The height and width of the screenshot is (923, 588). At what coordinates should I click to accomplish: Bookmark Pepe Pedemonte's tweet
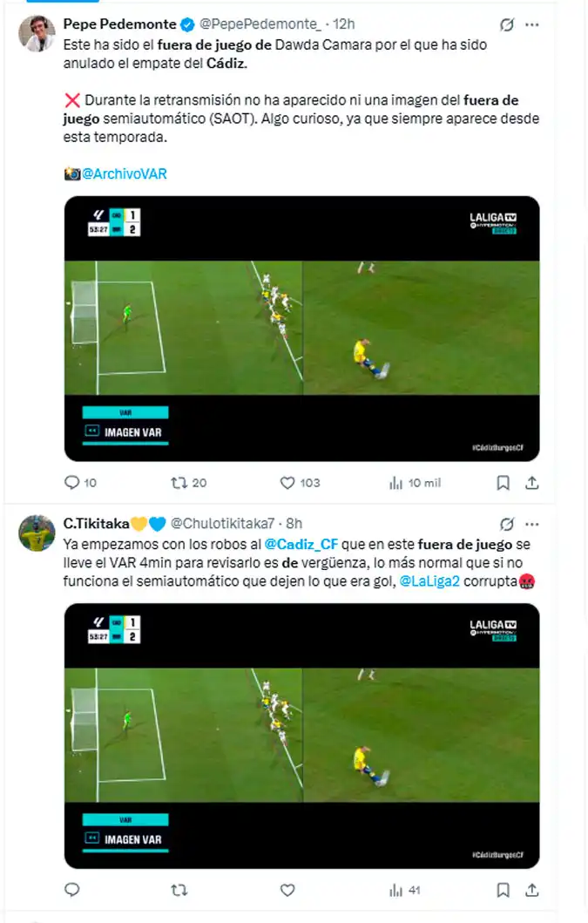click(504, 483)
